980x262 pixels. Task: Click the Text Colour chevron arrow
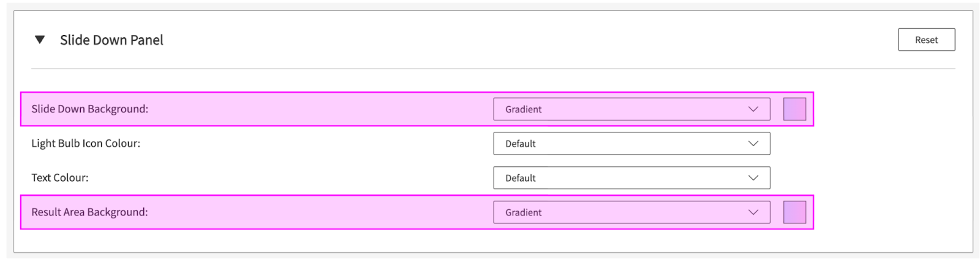pyautogui.click(x=753, y=178)
